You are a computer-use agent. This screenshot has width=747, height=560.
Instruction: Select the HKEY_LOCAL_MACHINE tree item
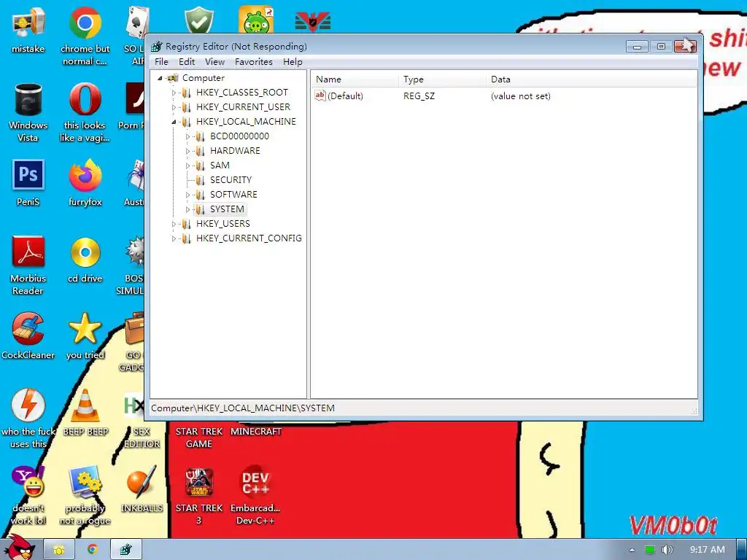246,122
